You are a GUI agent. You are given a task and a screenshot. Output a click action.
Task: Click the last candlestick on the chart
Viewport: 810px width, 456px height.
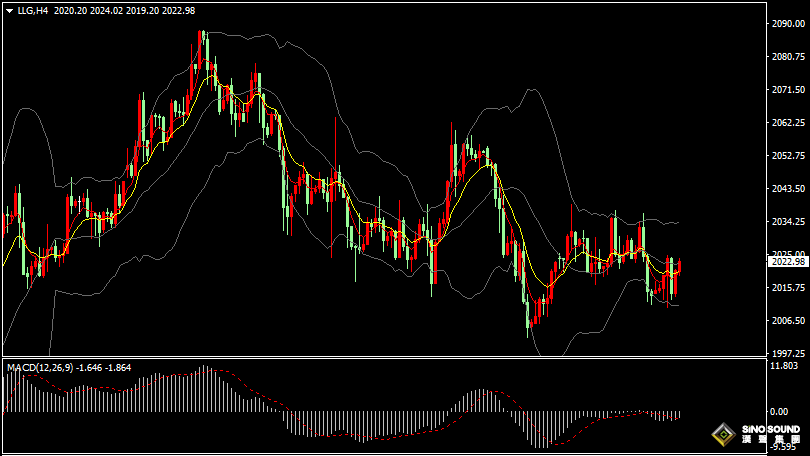679,266
